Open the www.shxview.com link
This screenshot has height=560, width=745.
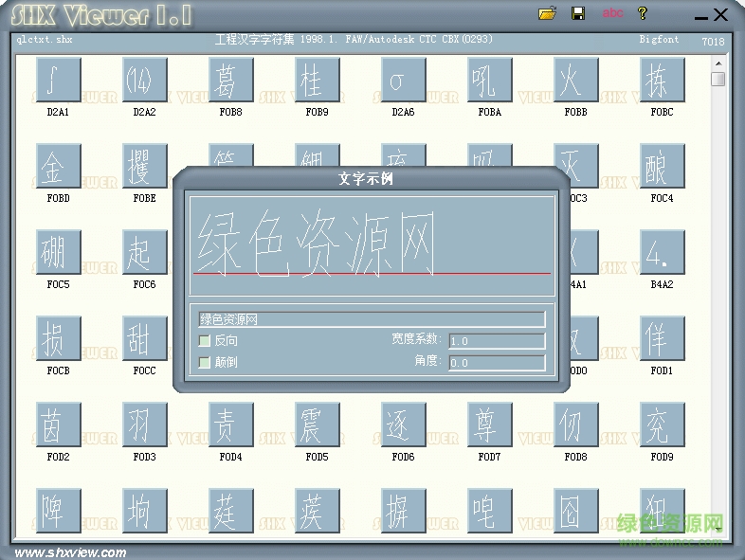click(70, 552)
